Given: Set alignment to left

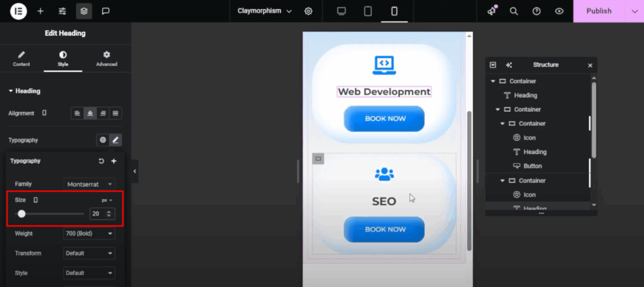Looking at the screenshot, I should point(77,113).
